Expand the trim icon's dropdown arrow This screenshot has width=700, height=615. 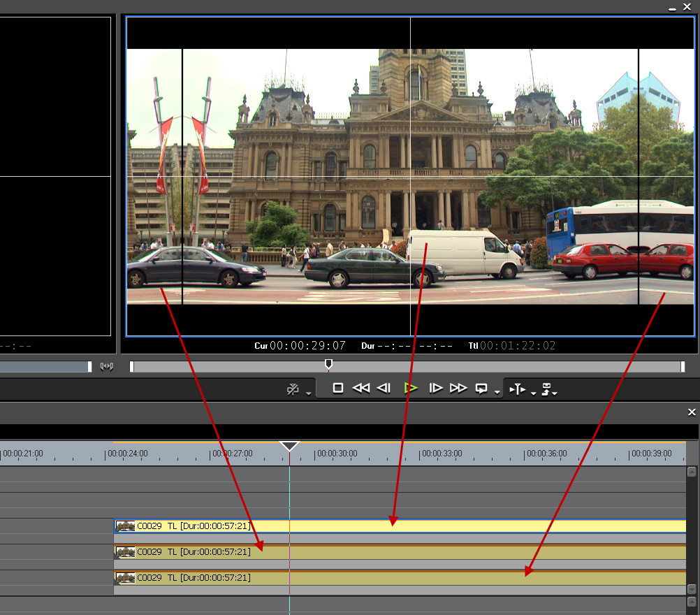coord(533,393)
